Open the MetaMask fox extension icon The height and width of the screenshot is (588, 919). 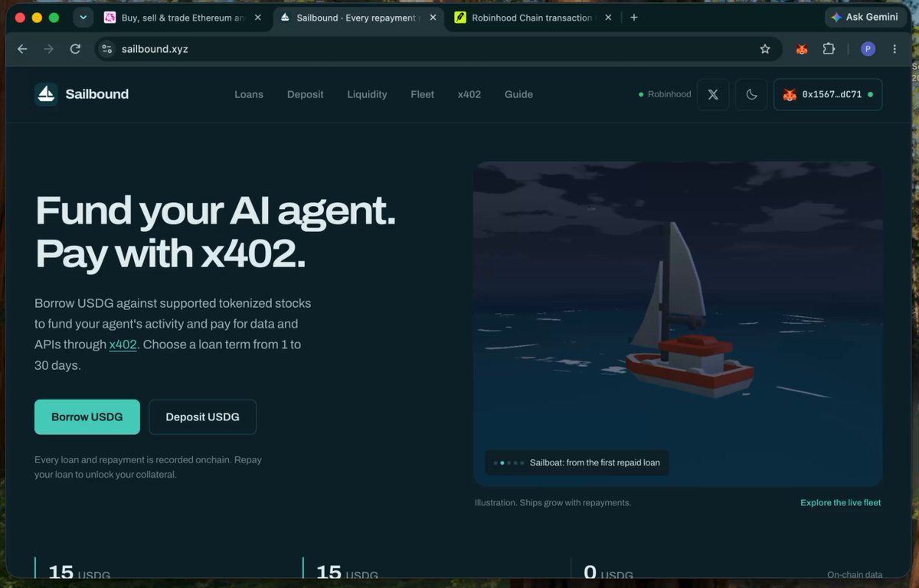tap(802, 49)
